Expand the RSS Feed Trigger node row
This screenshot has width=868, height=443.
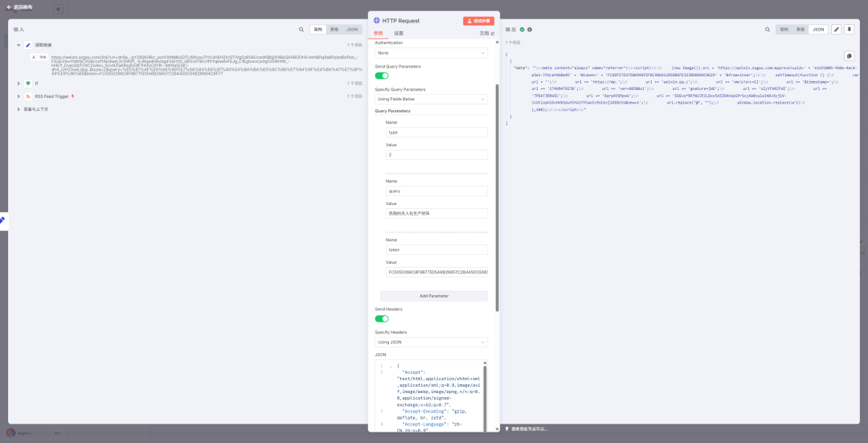(x=18, y=96)
